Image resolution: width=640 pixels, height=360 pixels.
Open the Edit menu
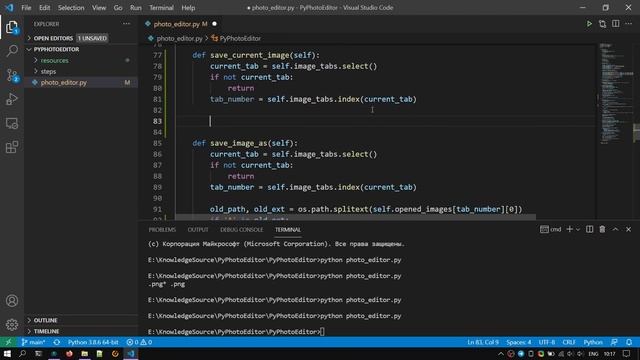44,8
